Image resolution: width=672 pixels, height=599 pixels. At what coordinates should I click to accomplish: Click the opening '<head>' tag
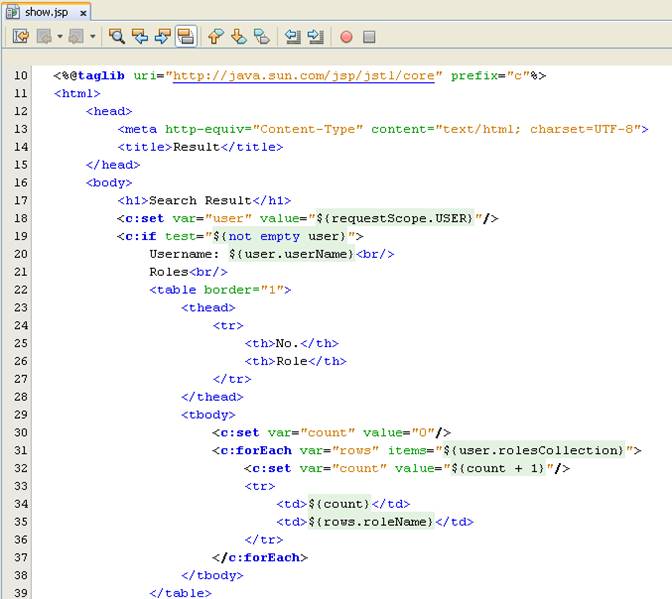(109, 111)
